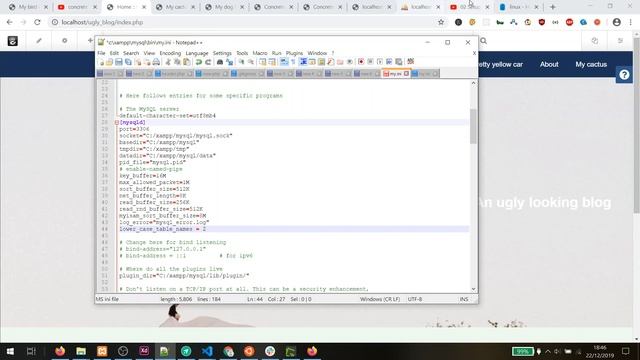Viewport: 640px width, 360px height.
Task: Click the New file icon in Notepad++ toolbar
Action: click(x=101, y=62)
